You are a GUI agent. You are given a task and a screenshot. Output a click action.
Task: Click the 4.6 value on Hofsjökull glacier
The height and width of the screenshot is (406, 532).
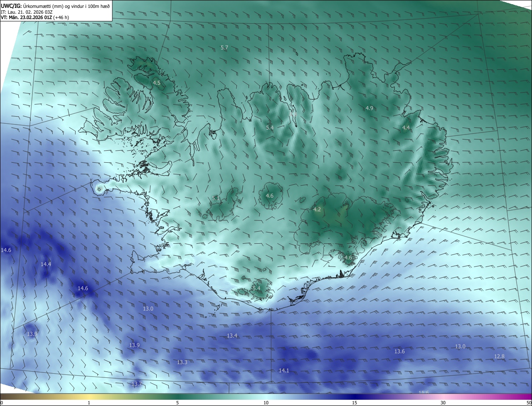coord(269,196)
